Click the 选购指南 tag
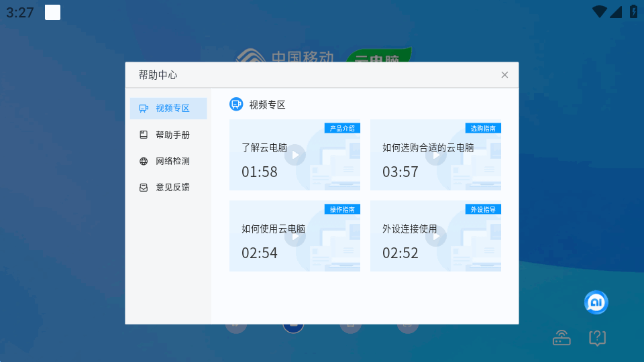Viewport: 644px width, 362px height. pos(483,128)
